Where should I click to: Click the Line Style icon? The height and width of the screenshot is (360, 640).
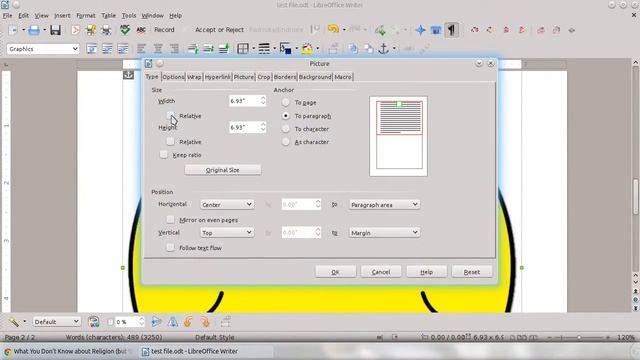pos(264,49)
